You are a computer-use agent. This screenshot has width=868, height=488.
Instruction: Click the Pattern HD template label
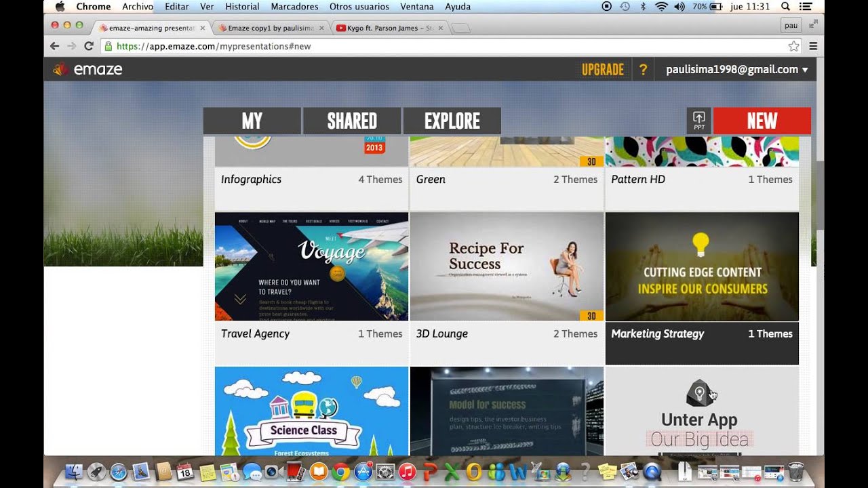638,180
